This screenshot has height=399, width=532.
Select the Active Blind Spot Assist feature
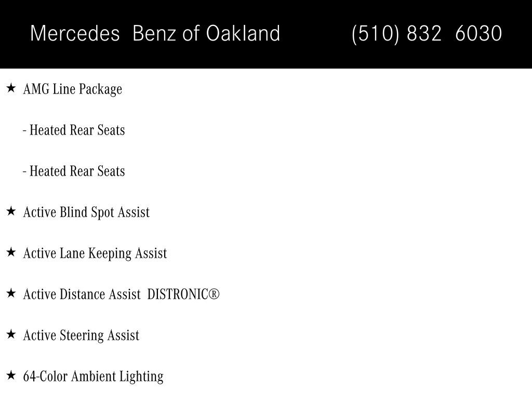87,212
